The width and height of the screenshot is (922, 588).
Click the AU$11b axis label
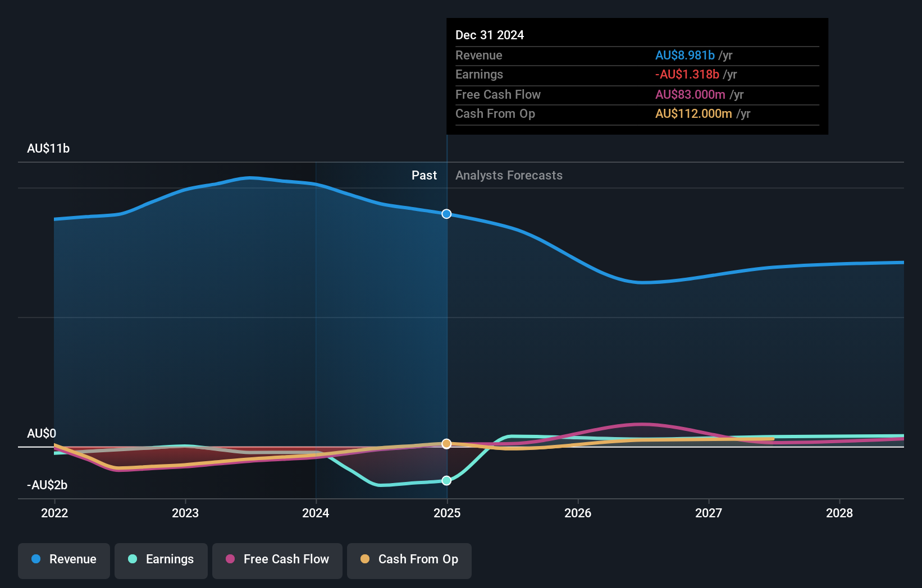(x=48, y=149)
